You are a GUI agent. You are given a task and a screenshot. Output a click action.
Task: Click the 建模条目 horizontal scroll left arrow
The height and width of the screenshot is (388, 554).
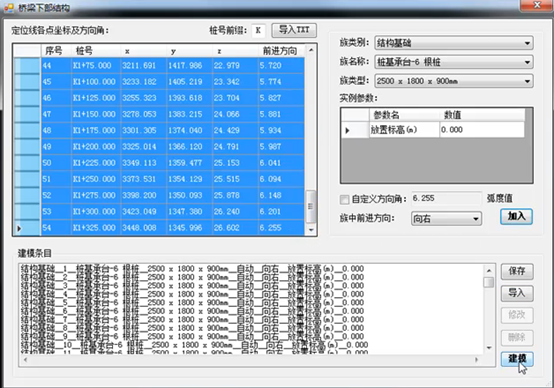[25, 360]
